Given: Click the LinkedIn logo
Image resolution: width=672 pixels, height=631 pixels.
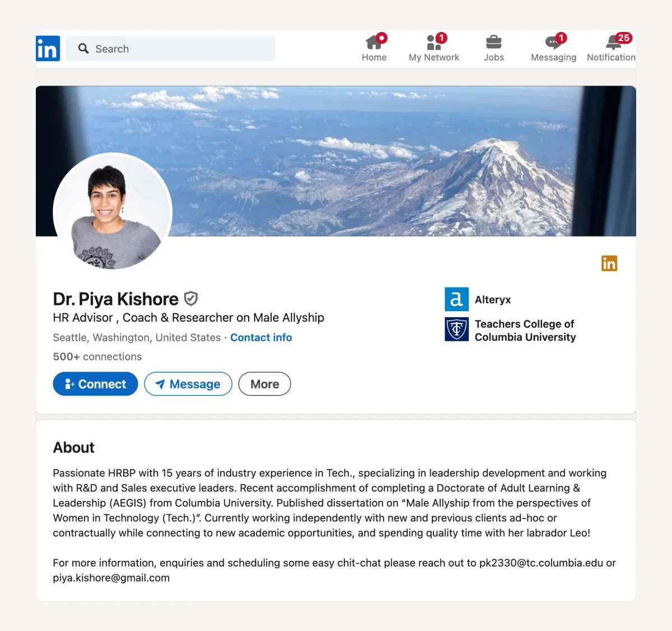Looking at the screenshot, I should point(48,48).
